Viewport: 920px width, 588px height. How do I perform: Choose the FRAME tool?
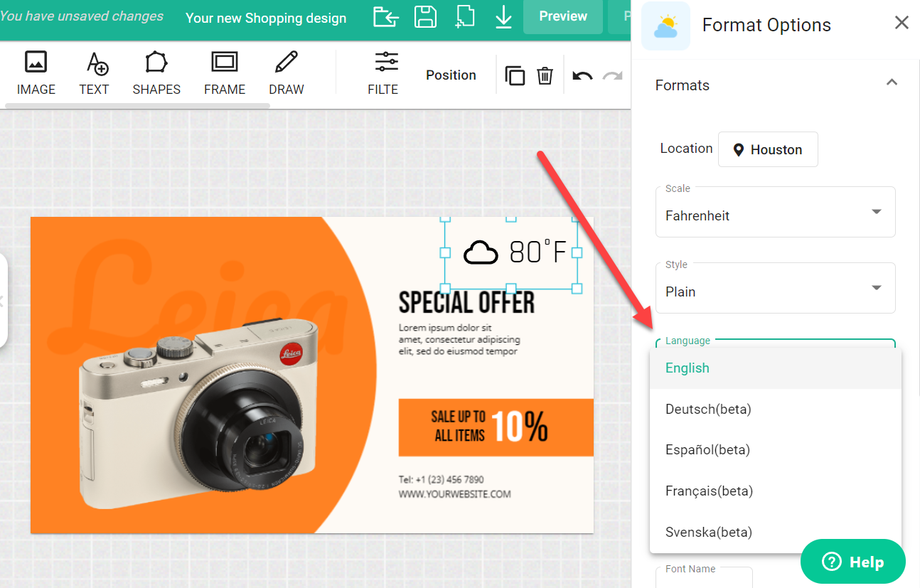(225, 73)
